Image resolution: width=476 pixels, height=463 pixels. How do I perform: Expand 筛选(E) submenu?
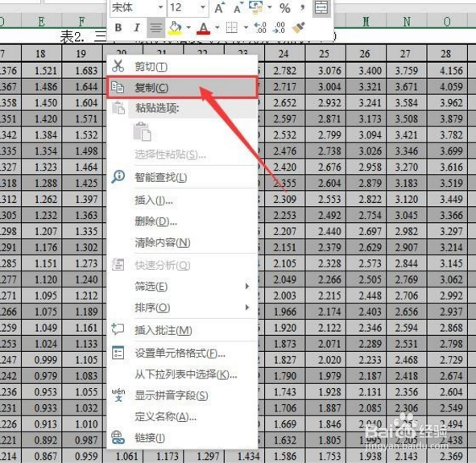point(182,286)
